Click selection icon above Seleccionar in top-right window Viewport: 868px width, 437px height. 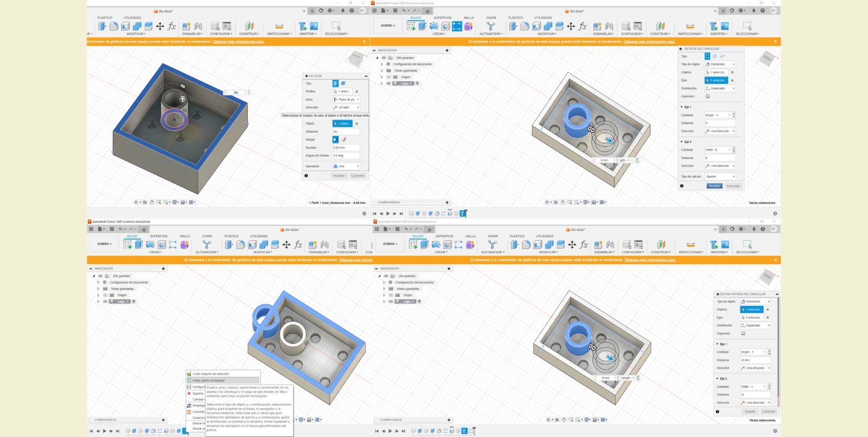click(747, 26)
